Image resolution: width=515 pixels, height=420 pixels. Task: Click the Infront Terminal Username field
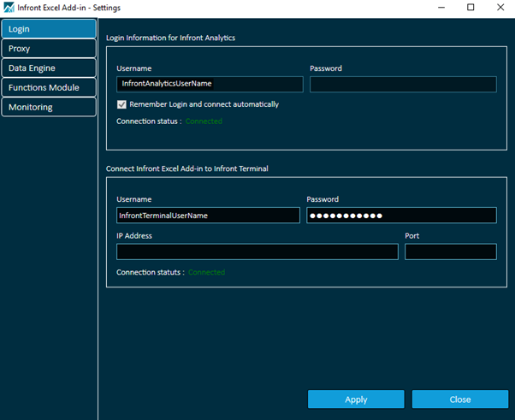[x=209, y=215]
